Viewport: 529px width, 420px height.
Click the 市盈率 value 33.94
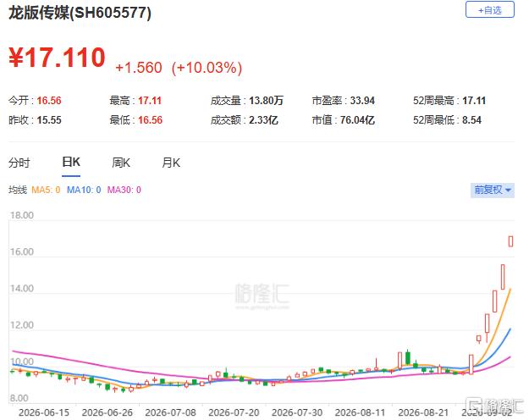click(x=362, y=101)
